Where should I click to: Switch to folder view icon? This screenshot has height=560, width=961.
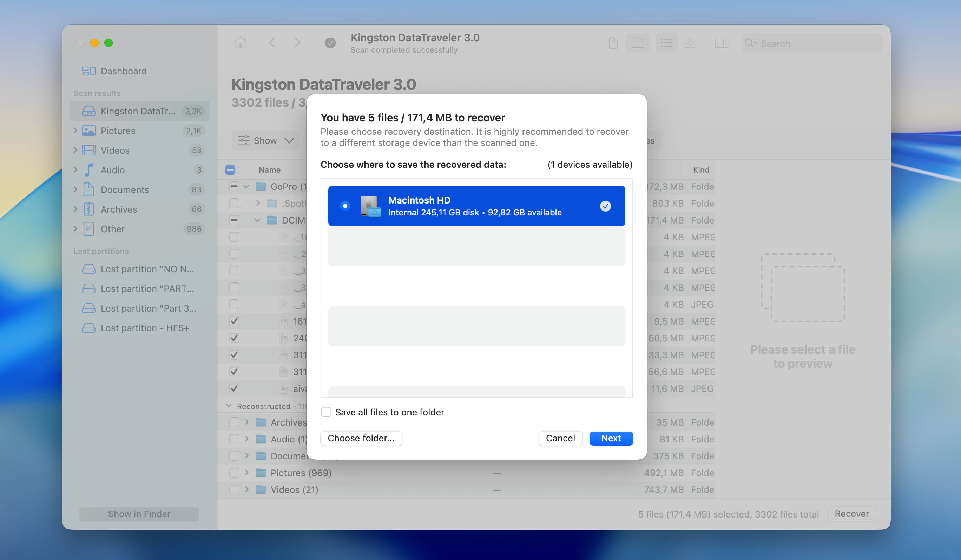638,43
